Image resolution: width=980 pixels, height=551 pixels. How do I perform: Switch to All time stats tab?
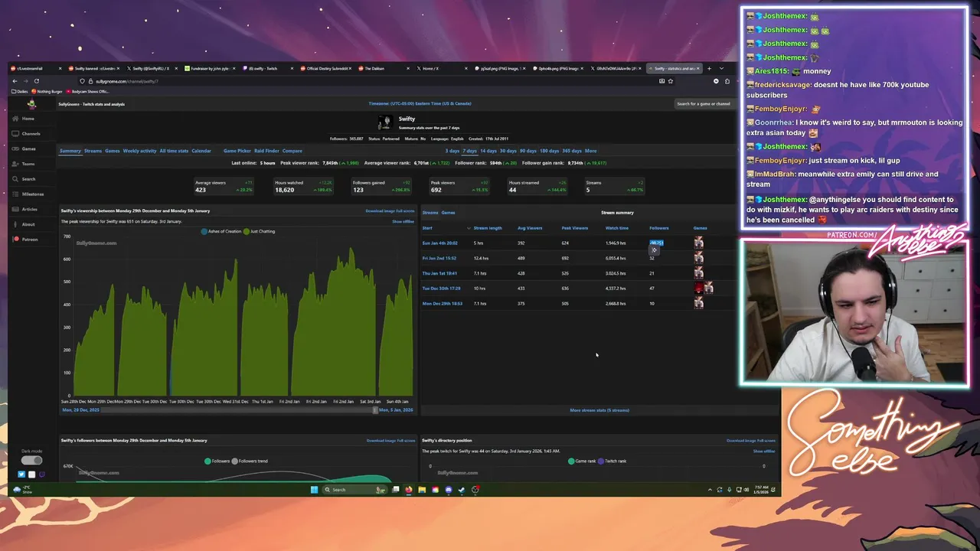tap(174, 151)
